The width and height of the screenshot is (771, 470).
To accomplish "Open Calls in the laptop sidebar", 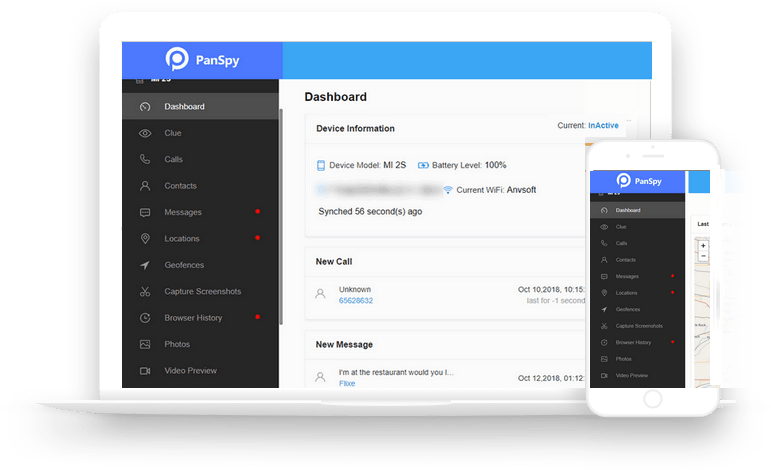I will click(201, 159).
